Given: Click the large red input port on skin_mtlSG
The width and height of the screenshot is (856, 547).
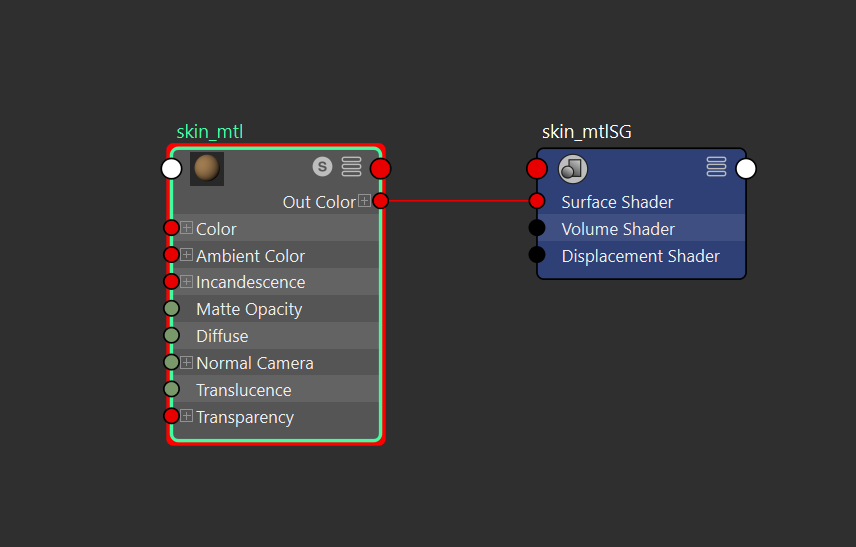Looking at the screenshot, I should pos(537,169).
